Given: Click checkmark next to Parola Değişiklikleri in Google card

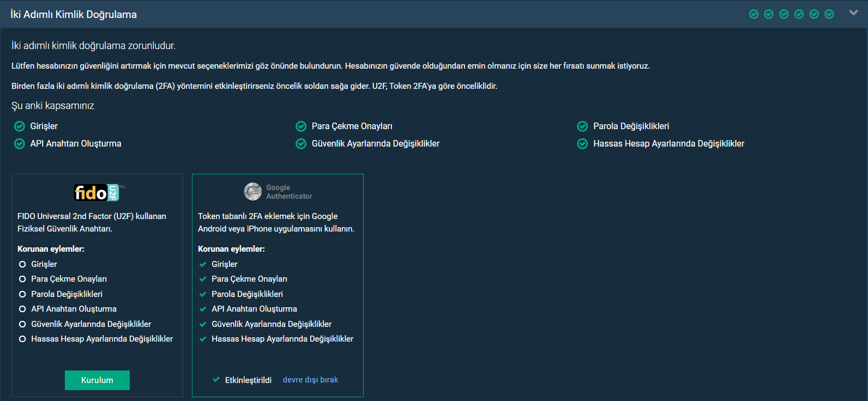Looking at the screenshot, I should pos(203,294).
